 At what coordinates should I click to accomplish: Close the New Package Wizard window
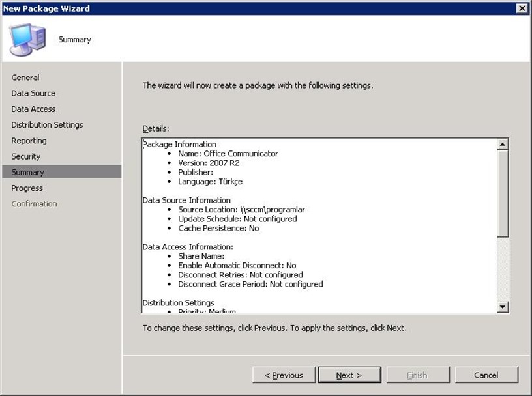coord(522,8)
